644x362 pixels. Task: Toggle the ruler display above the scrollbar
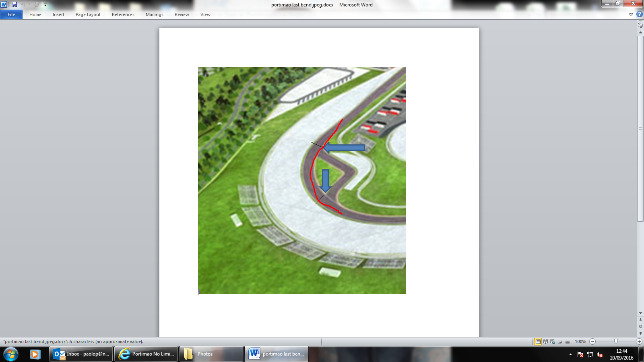(640, 25)
